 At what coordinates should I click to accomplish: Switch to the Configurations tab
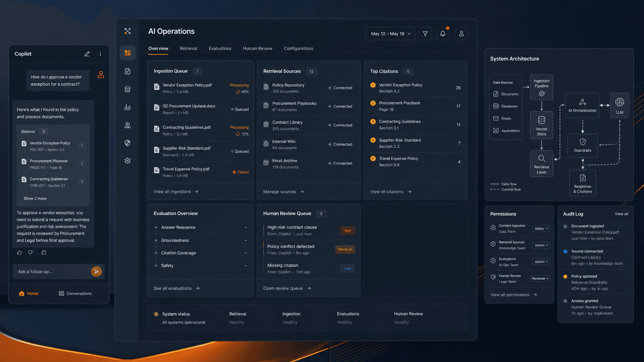299,48
